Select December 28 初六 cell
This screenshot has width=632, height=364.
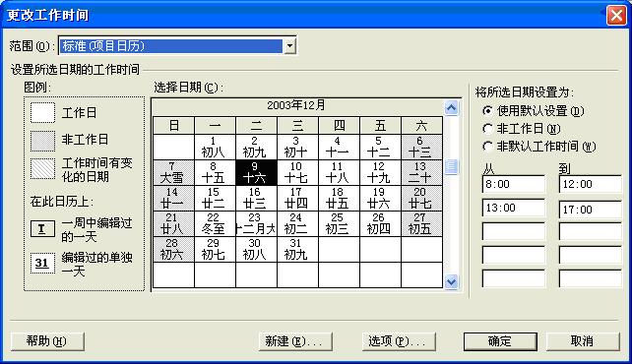click(x=173, y=249)
